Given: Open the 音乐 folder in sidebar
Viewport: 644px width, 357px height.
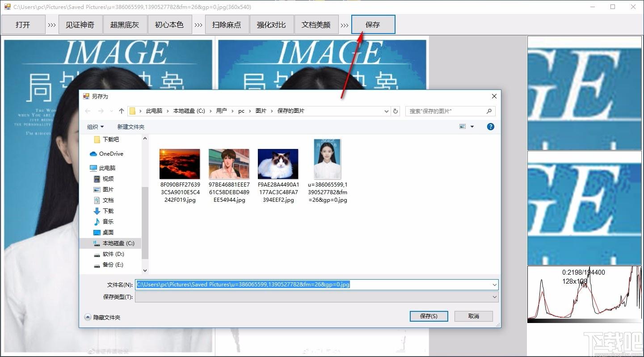Looking at the screenshot, I should (104, 222).
